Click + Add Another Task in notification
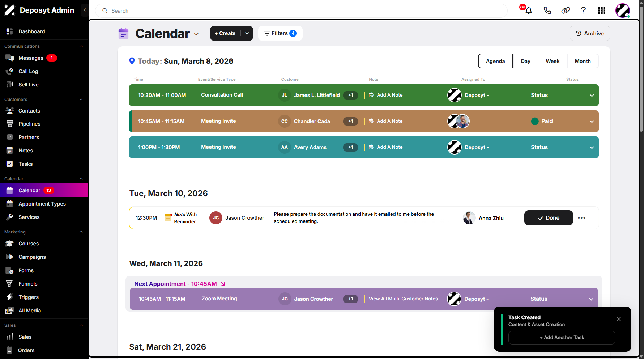 pos(562,338)
